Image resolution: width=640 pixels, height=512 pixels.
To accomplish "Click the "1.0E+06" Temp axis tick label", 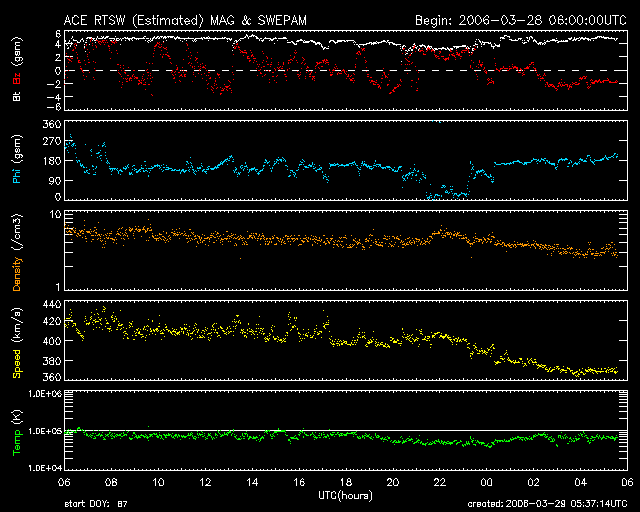I will (45, 394).
